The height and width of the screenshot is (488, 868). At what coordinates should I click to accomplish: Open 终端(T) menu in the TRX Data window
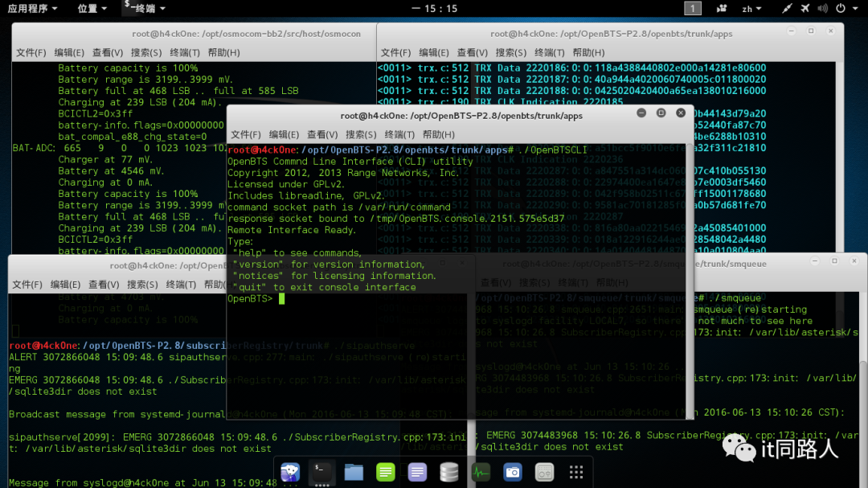[549, 52]
